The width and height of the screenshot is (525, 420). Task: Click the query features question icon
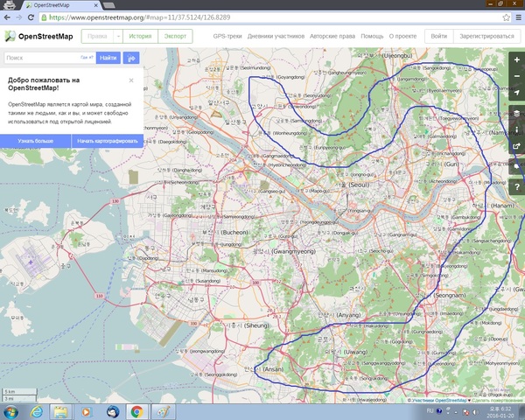coord(517,186)
